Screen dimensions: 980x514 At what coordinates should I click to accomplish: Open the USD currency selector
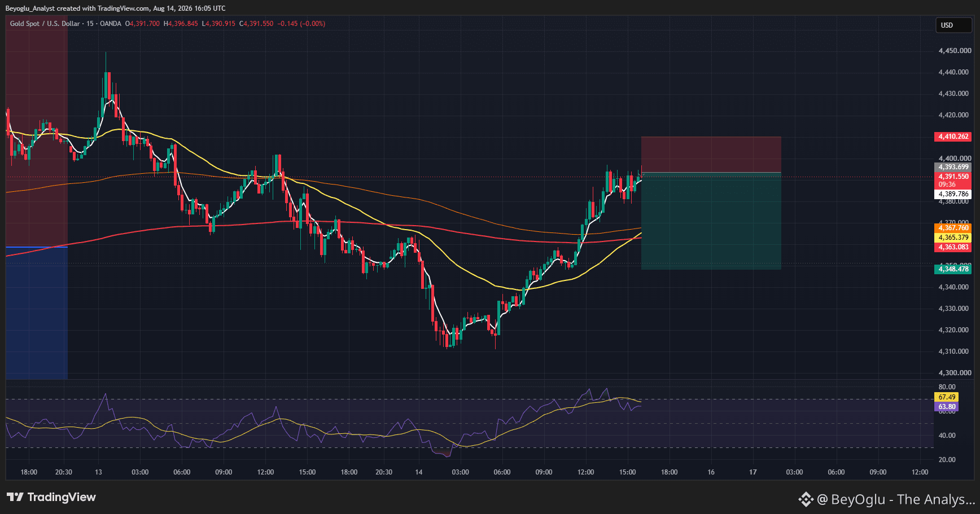(955, 25)
